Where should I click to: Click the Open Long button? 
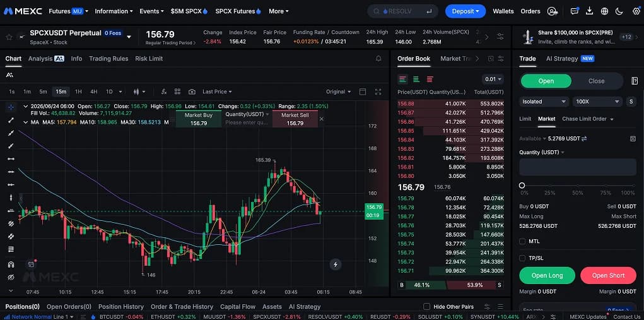click(547, 275)
